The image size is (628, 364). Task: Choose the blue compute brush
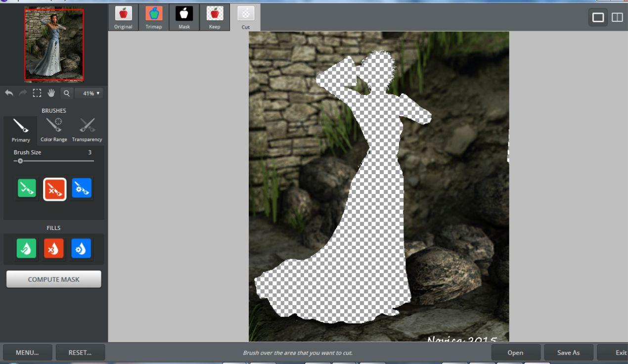tap(82, 188)
